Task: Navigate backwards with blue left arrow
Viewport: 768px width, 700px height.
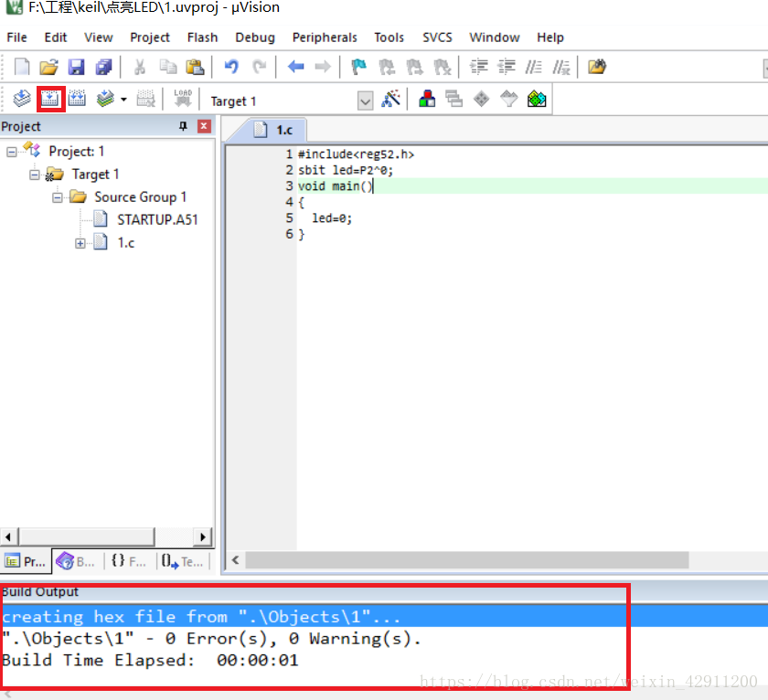Action: pyautogui.click(x=296, y=66)
